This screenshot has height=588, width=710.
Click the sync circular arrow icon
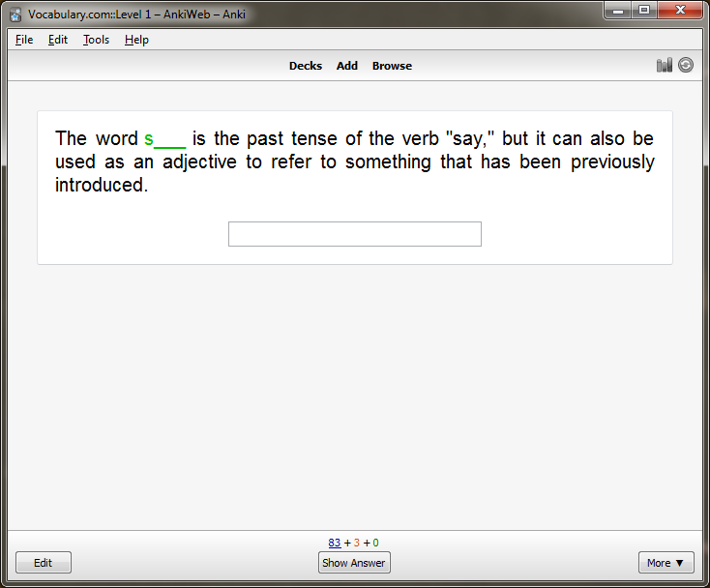click(686, 65)
